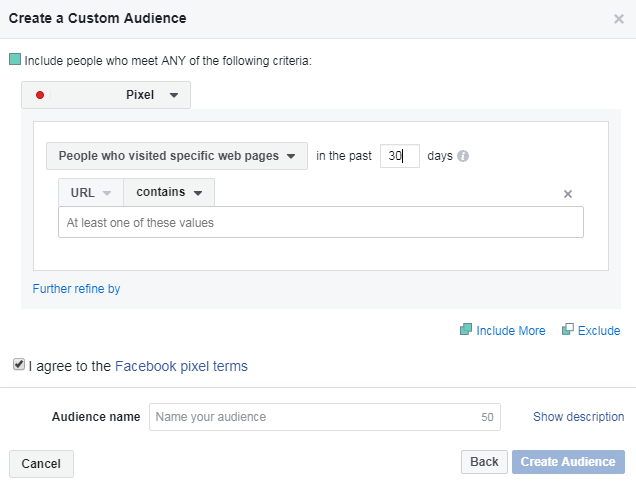
Task: Click the info icon beside days
Action: [463, 156]
